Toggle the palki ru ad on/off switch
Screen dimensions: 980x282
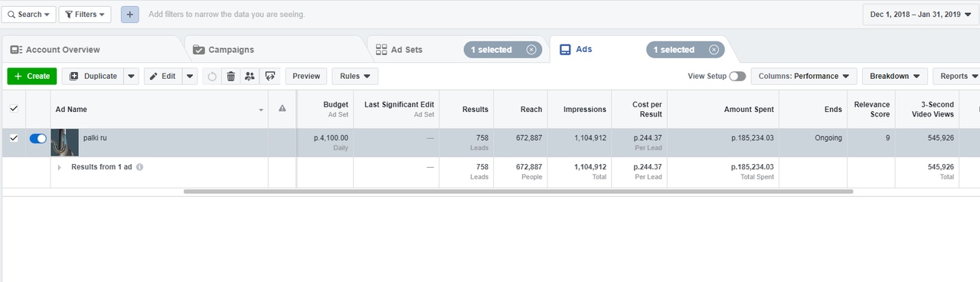click(x=38, y=139)
